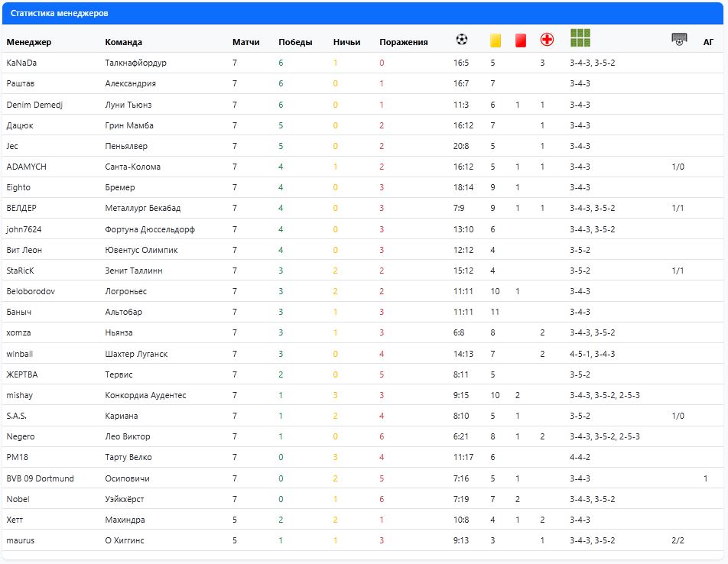Click the soccer ball goals column icon
This screenshot has height=564, width=728.
tap(461, 40)
